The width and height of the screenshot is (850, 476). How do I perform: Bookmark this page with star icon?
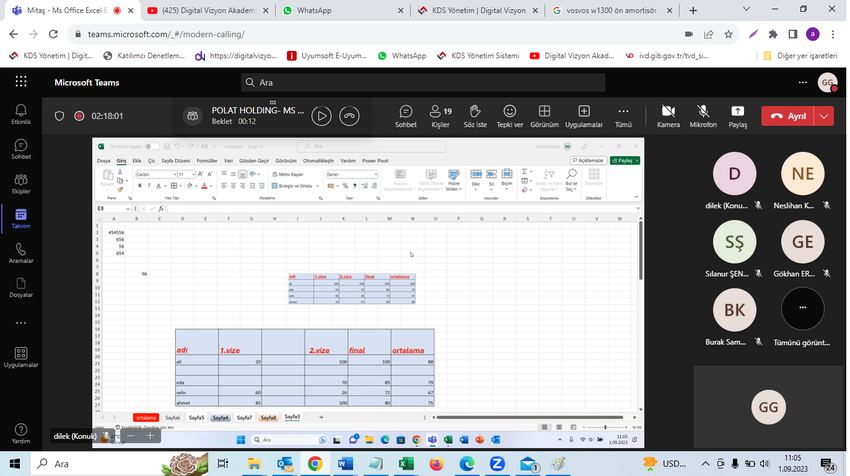click(729, 34)
